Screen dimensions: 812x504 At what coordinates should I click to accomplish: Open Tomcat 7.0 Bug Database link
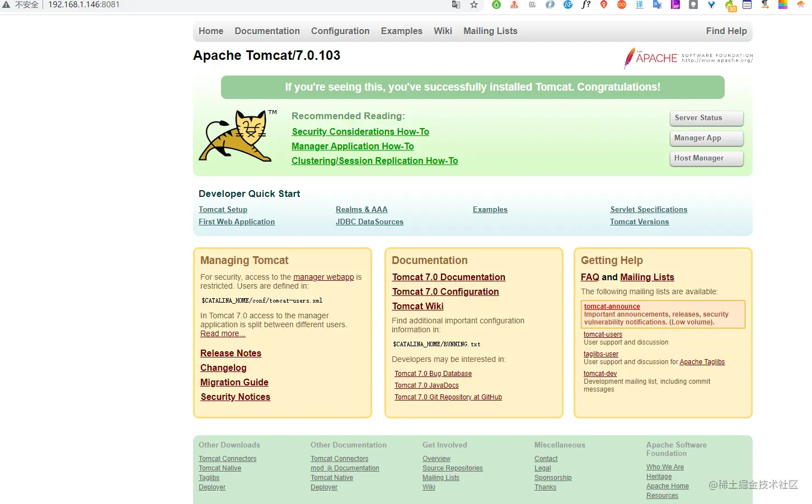point(433,374)
